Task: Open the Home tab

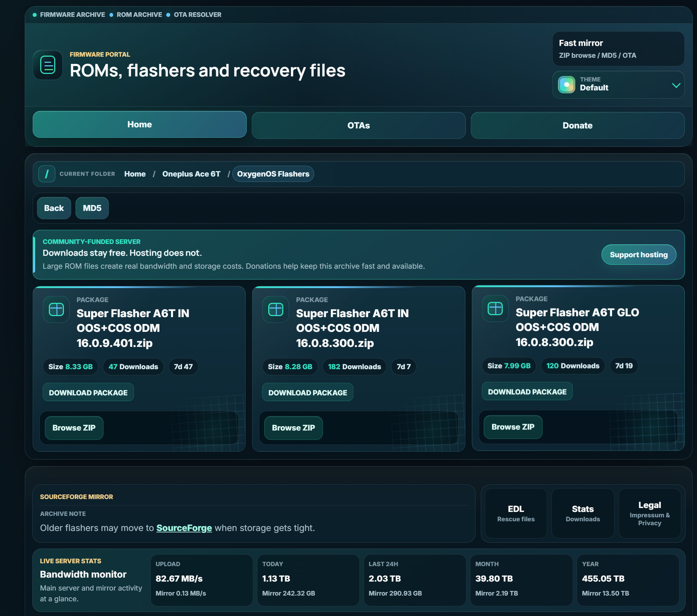Action: point(139,124)
